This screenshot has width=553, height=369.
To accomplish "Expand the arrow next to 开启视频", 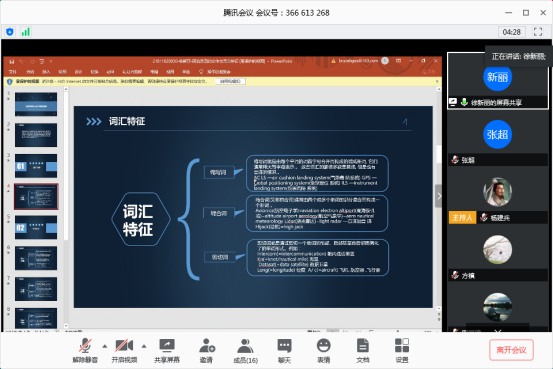I will point(144,346).
